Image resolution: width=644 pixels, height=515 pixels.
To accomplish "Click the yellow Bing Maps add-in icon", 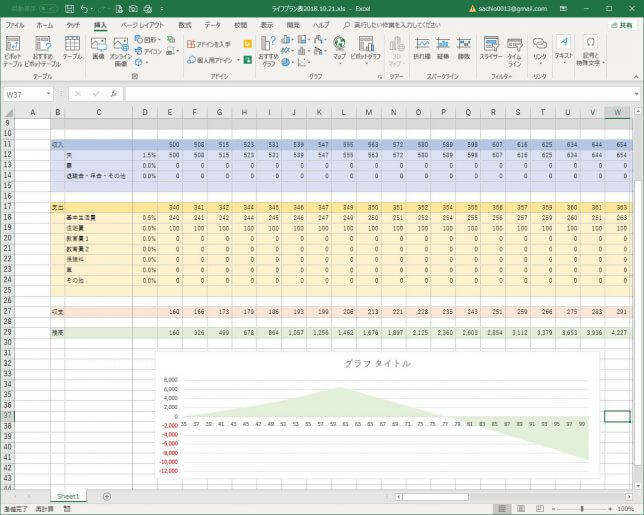I will point(248,44).
